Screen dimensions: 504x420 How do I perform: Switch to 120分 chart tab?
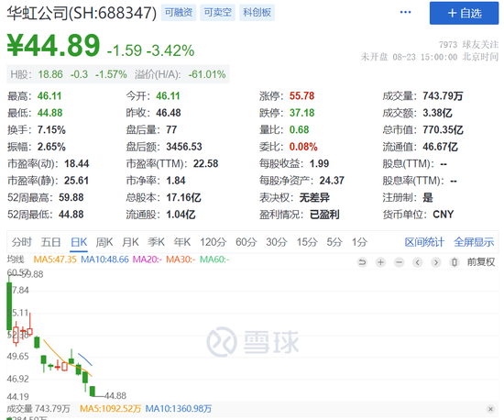point(214,242)
